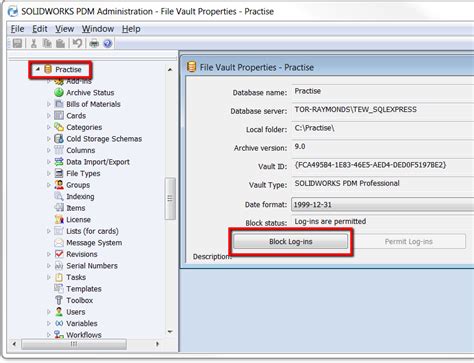Open Help via blue question icon
This screenshot has width=474, height=363.
coord(108,43)
